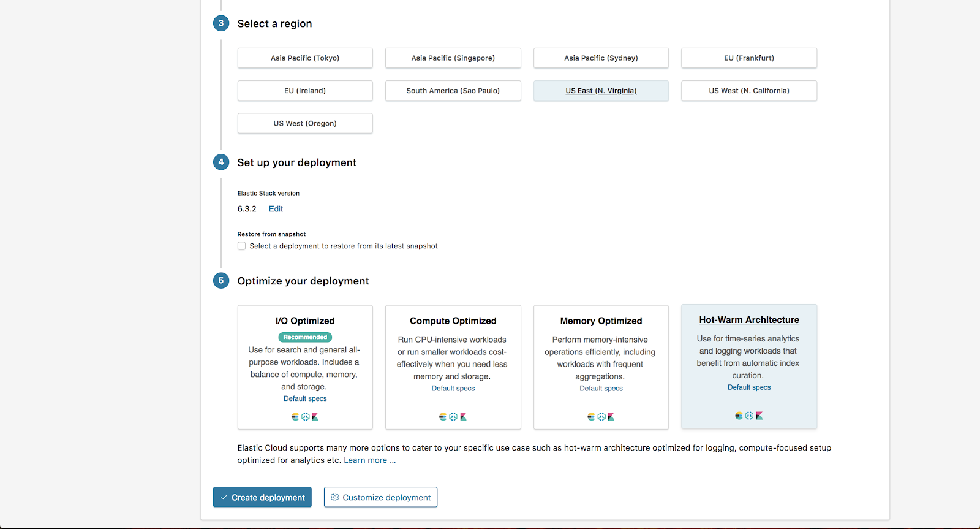Click the Hot-Warm Architecture title

tap(749, 320)
